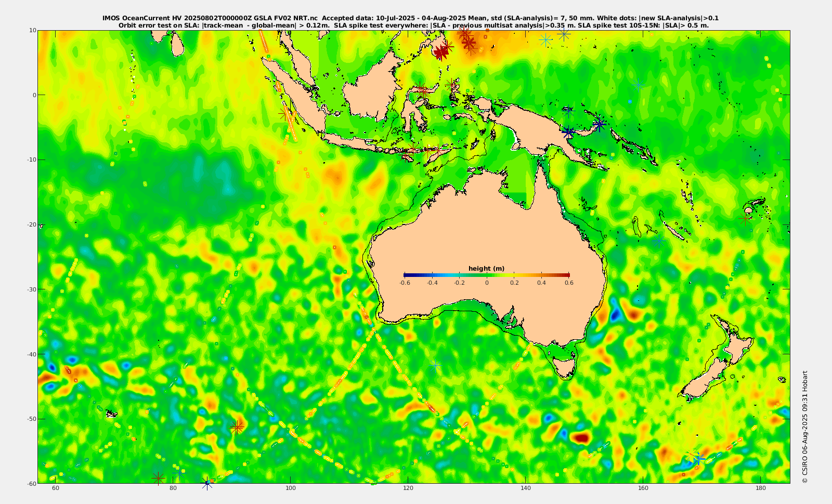Select the "0" colorbar tick label
The width and height of the screenshot is (832, 504).
coord(487,283)
